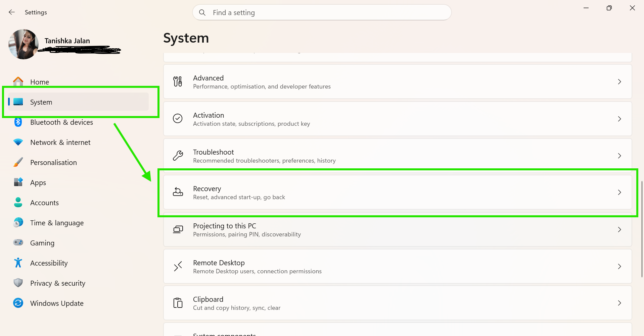
Task: Open Personalisation settings
Action: pos(78,162)
